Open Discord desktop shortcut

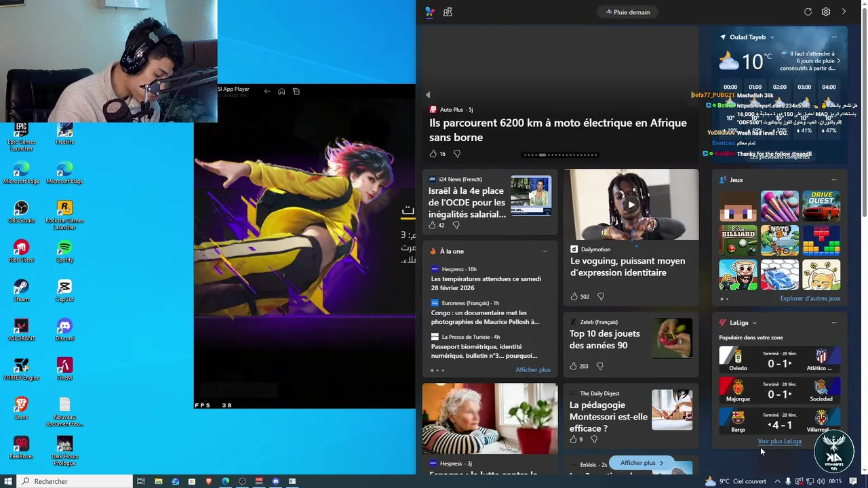coord(64,329)
